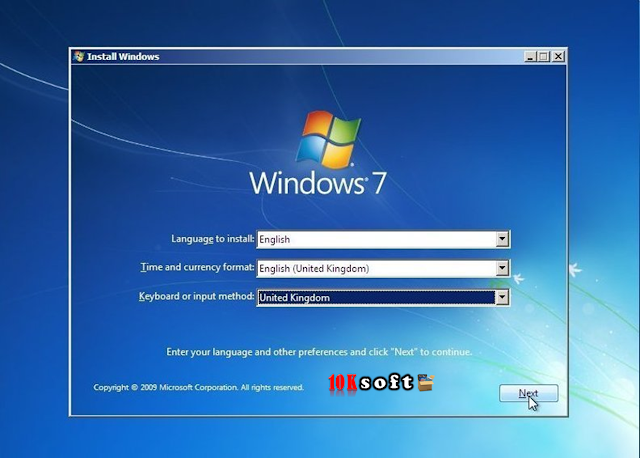Close the Install Windows dialog

pos(558,56)
